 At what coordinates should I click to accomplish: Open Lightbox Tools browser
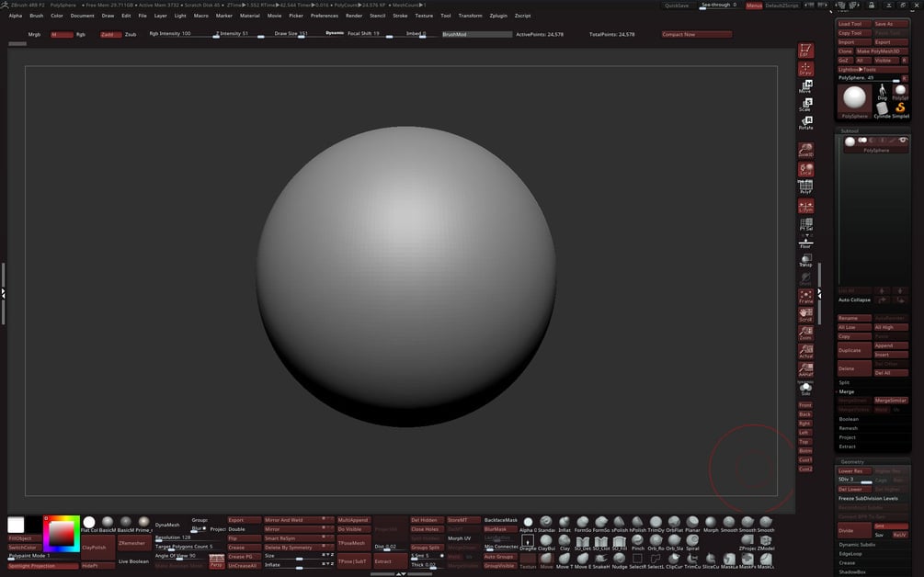(x=873, y=70)
